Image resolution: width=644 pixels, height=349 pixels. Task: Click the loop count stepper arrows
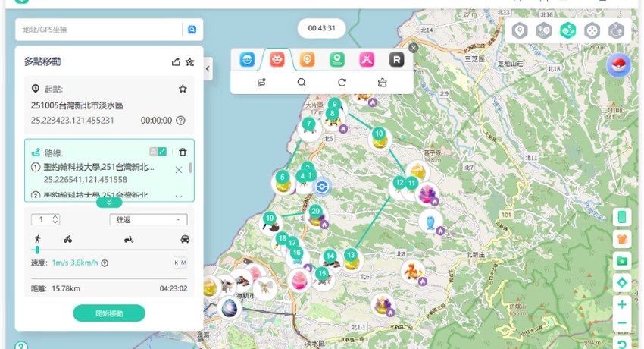click(x=56, y=219)
